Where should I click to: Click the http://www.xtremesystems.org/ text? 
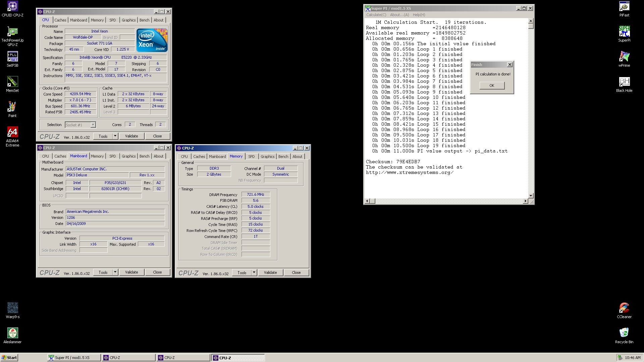pos(410,173)
